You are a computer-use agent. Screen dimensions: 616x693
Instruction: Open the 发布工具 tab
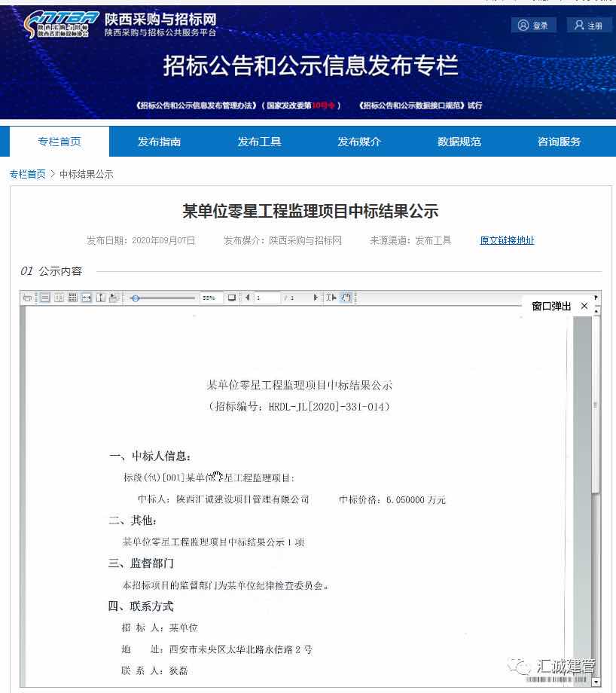pos(259,142)
